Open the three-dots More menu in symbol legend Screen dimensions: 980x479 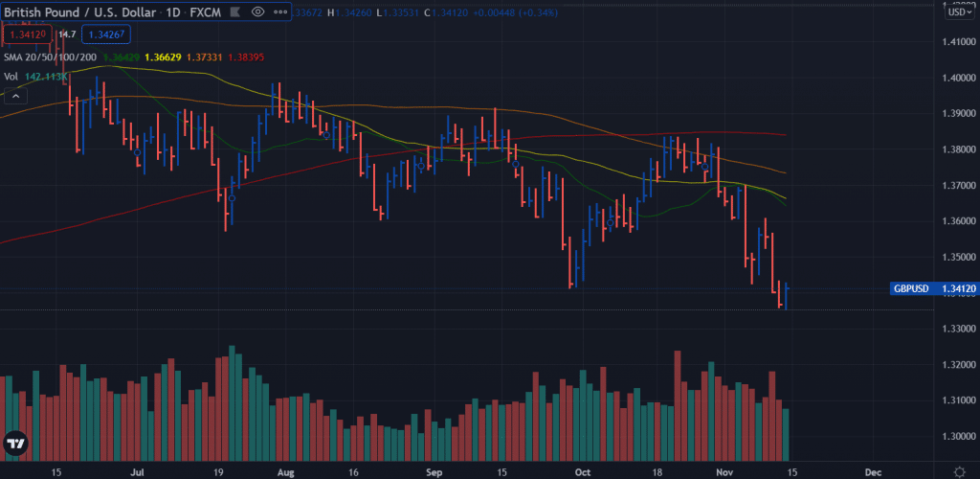(x=281, y=12)
